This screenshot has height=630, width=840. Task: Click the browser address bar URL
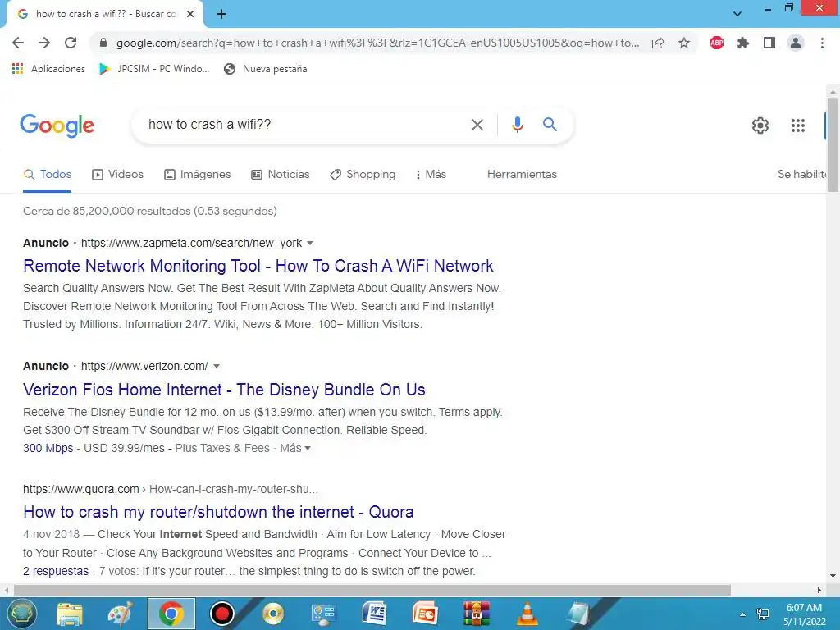[377, 43]
